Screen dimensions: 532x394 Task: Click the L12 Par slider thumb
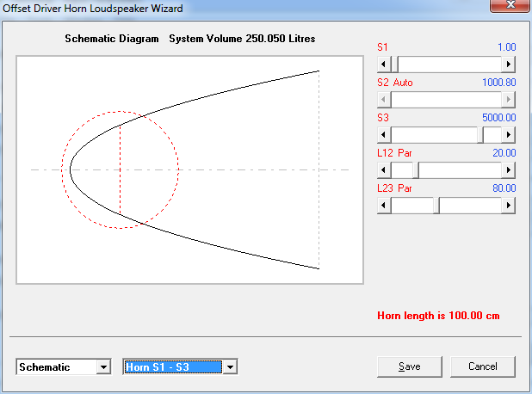click(x=416, y=169)
